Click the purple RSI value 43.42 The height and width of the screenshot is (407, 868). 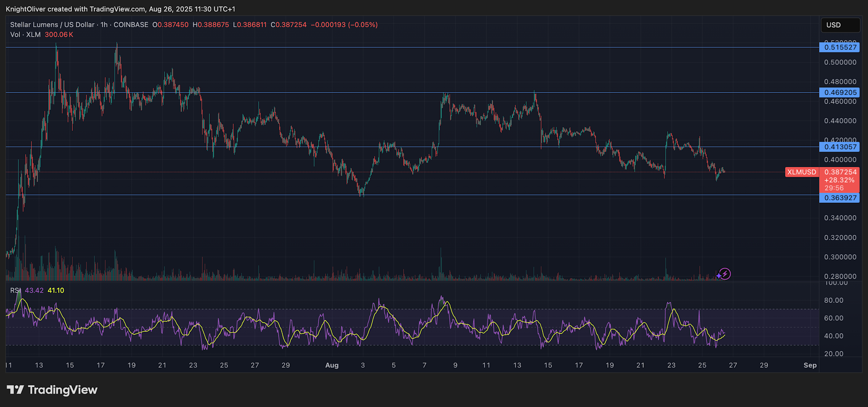point(34,290)
